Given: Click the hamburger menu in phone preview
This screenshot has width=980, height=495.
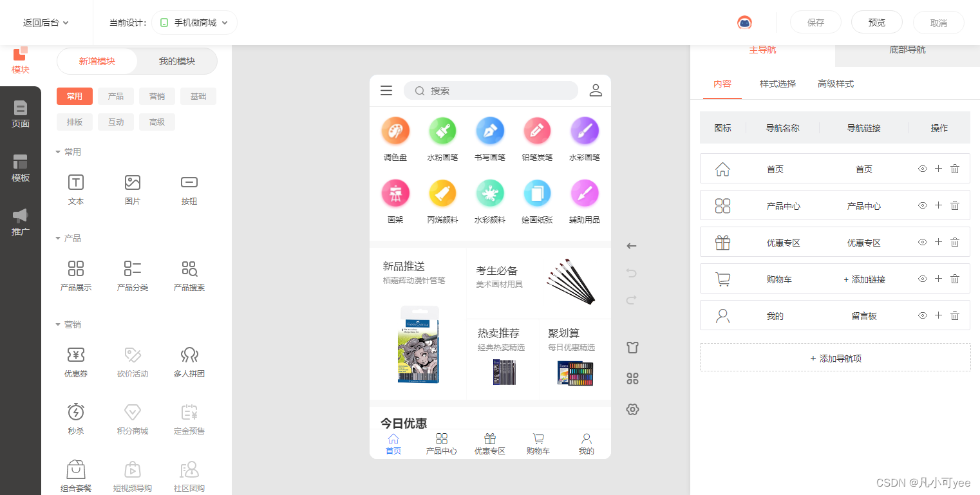Looking at the screenshot, I should (x=386, y=91).
